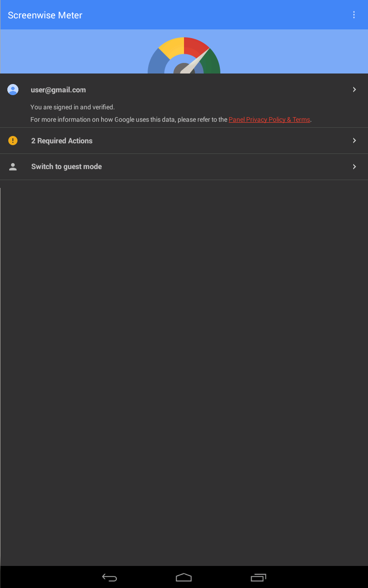Tap the Screenwise Meter title
The width and height of the screenshot is (368, 588).
(x=45, y=15)
